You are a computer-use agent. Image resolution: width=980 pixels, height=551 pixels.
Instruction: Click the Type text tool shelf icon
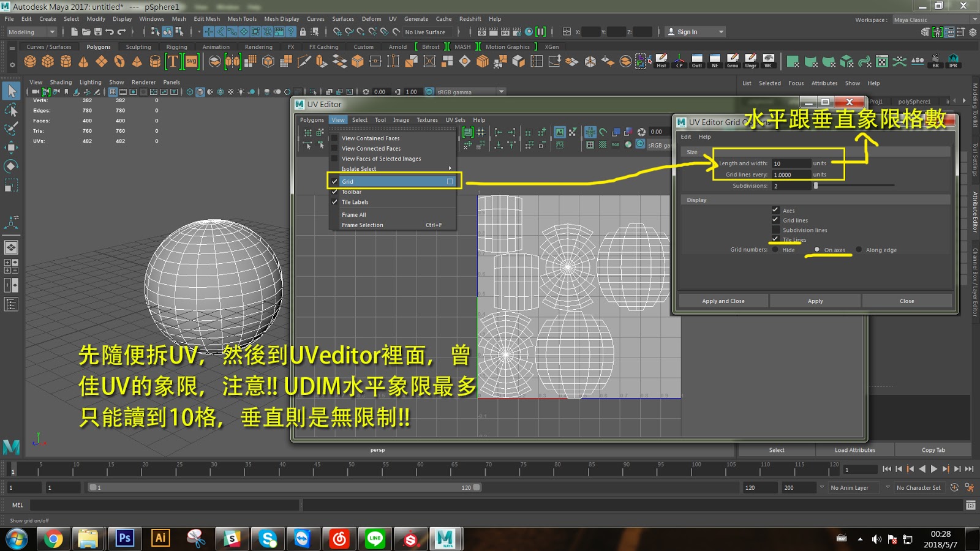173,61
